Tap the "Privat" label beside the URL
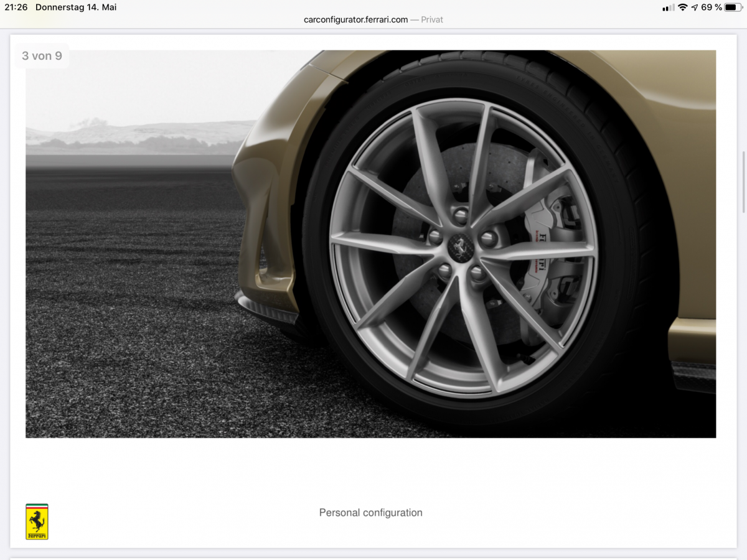Image resolution: width=747 pixels, height=560 pixels. pyautogui.click(x=431, y=19)
